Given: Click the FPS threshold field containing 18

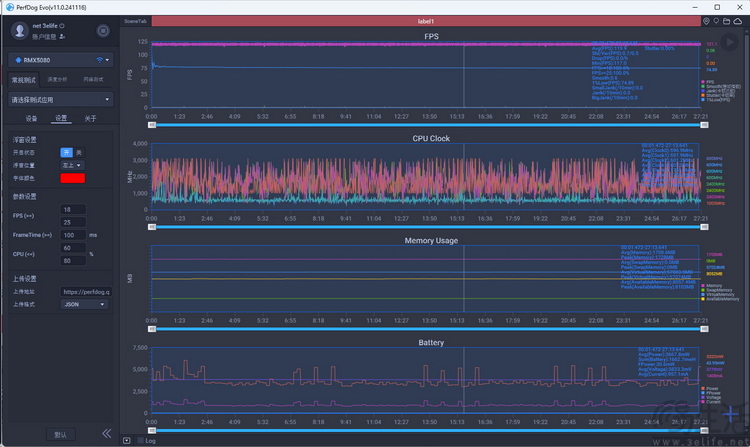Looking at the screenshot, I should coord(73,209).
